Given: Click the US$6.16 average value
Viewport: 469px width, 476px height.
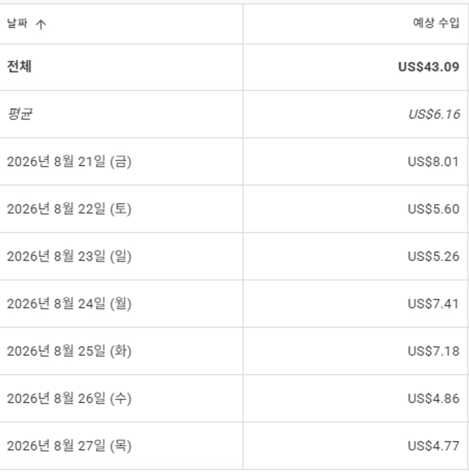Looking at the screenshot, I should point(434,114).
